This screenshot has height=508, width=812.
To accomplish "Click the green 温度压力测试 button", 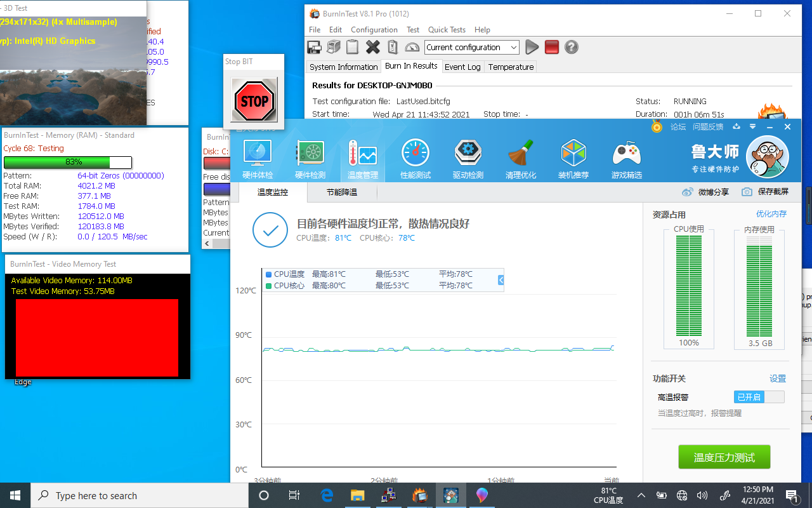I will [x=724, y=457].
